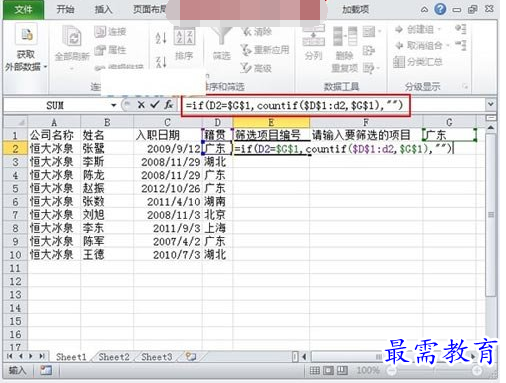Click the fx insert function button
Viewport: 506px width, 383px height.
click(x=169, y=105)
